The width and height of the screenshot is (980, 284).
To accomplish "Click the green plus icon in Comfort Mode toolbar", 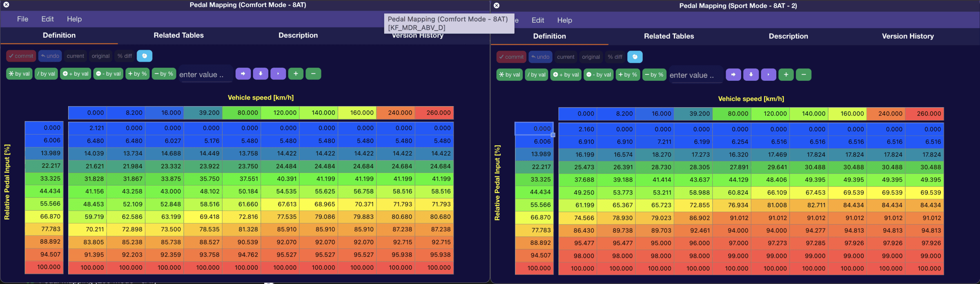I will 296,74.
